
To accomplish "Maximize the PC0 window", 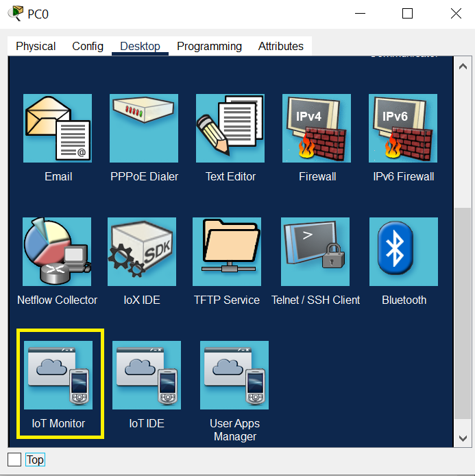I will click(407, 14).
